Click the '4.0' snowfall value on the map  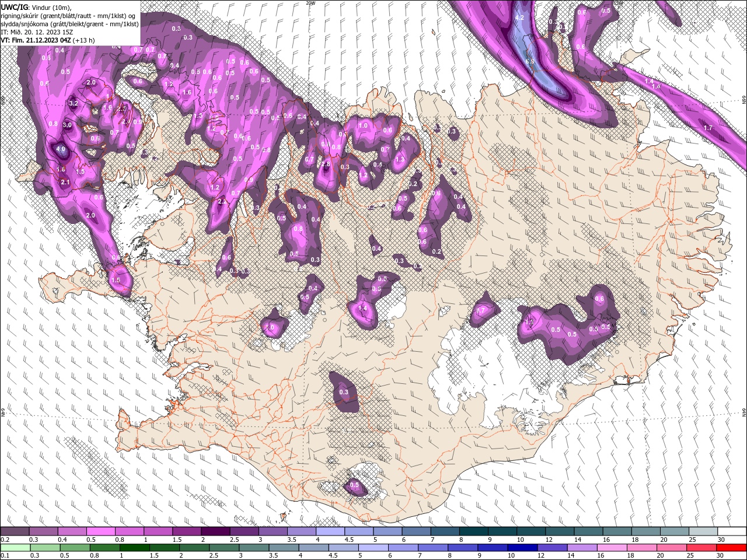61,149
